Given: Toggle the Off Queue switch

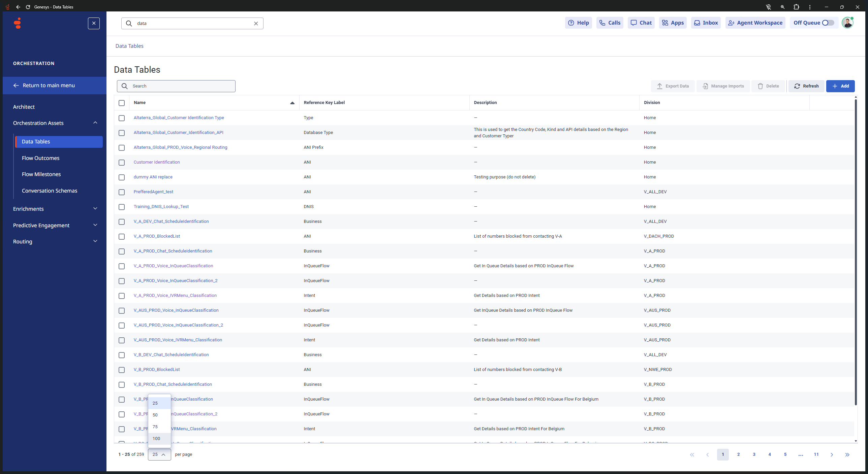Looking at the screenshot, I should [x=828, y=23].
